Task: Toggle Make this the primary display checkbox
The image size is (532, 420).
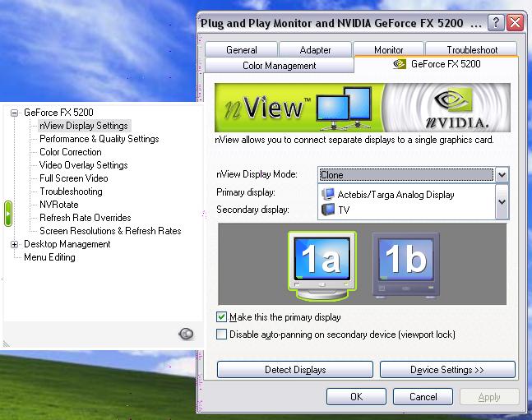Action: click(221, 317)
